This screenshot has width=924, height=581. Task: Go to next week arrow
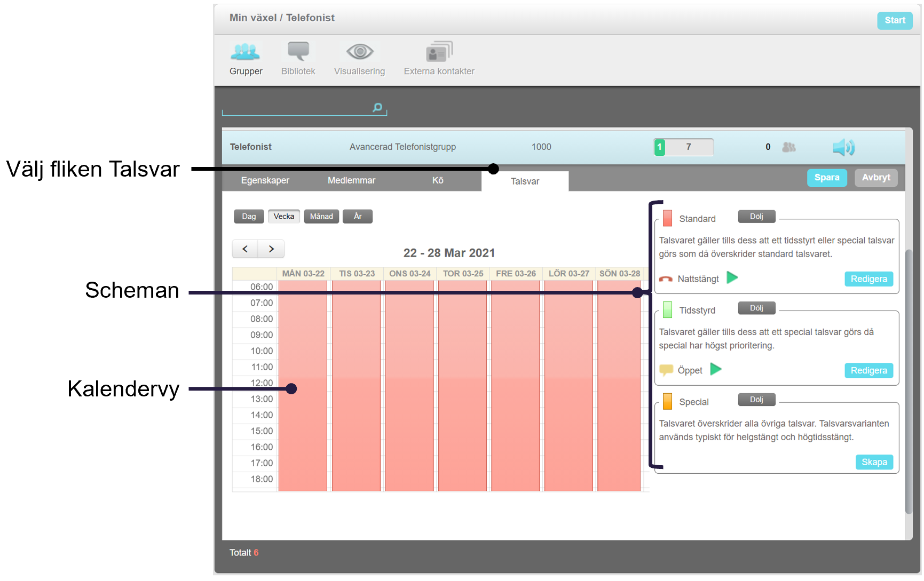(271, 249)
